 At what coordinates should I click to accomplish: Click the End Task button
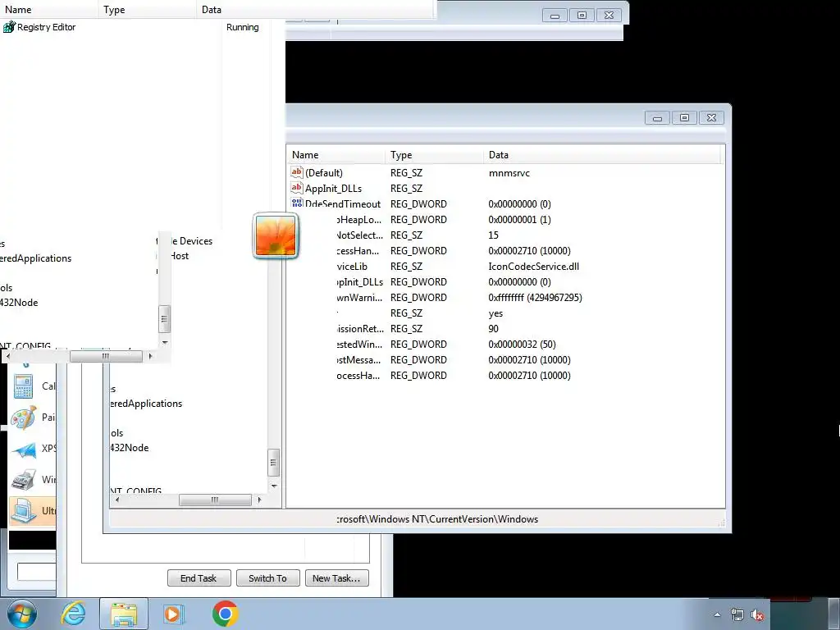click(x=199, y=578)
